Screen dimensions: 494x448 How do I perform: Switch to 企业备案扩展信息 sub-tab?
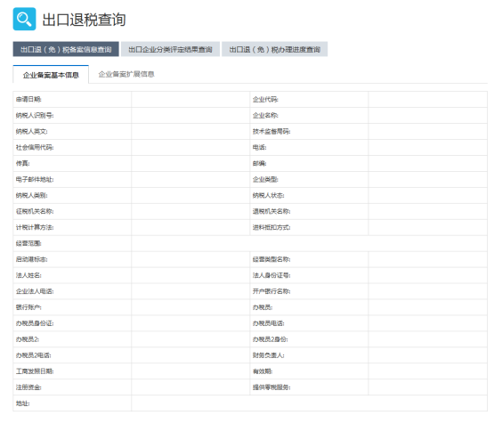[x=126, y=75]
